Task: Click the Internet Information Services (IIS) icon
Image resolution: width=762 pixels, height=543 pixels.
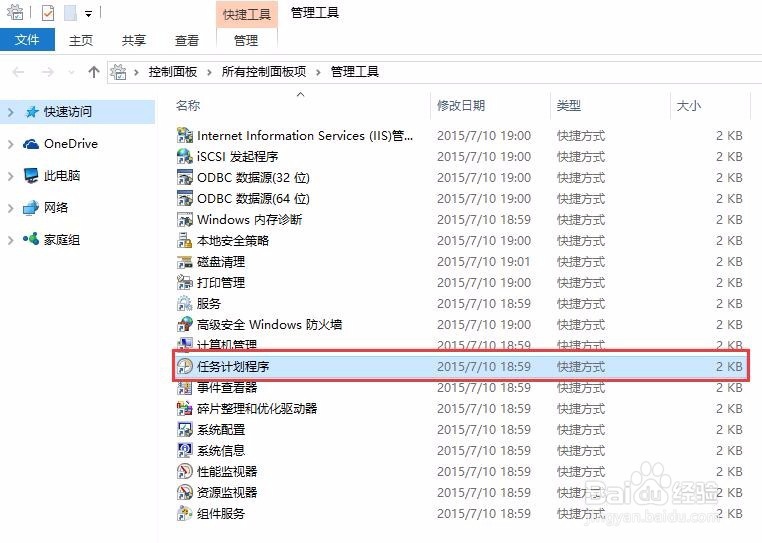Action: pos(185,135)
